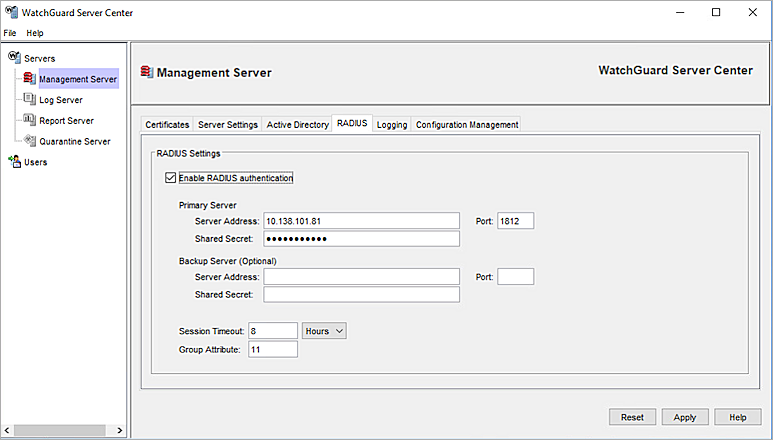Toggle Enable RADIUS authentication checkbox
Image resolution: width=773 pixels, height=440 pixels.
tap(171, 178)
